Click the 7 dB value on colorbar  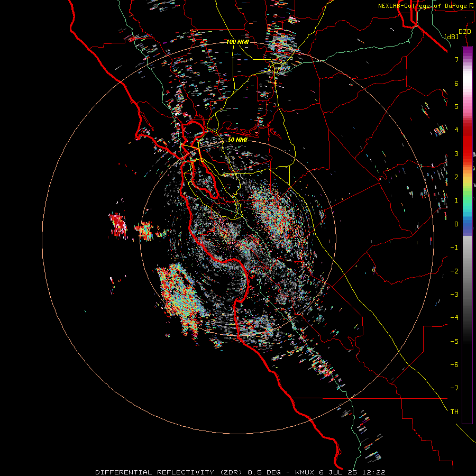pyautogui.click(x=456, y=59)
